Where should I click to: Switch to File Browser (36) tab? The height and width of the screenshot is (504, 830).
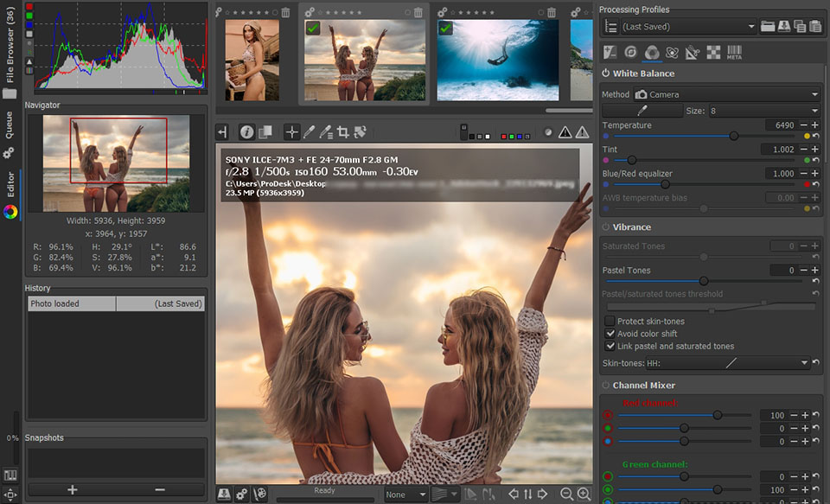tap(10, 53)
